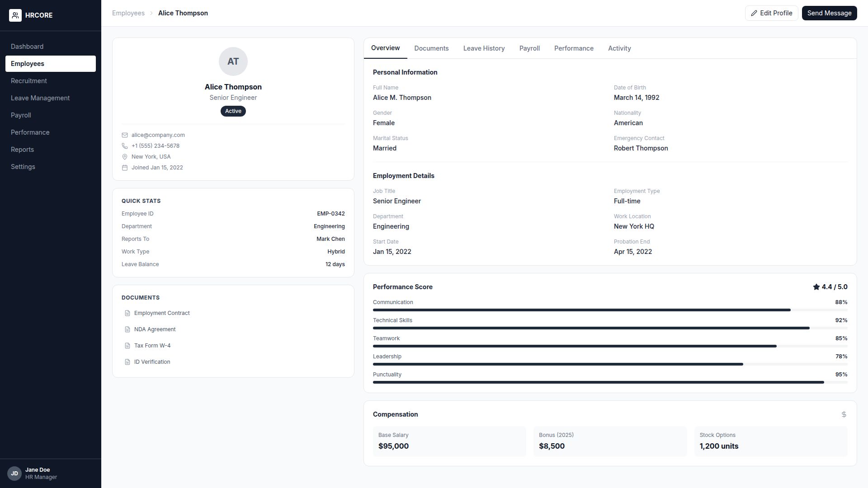Click the Communication progress bar
Viewport: 868px width, 488px height.
click(x=610, y=310)
